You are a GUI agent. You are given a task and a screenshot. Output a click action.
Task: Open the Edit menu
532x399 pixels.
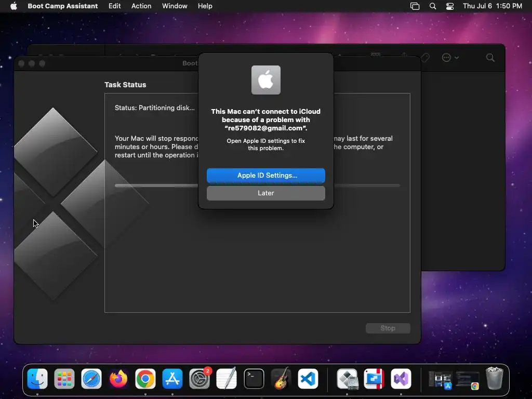(115, 6)
